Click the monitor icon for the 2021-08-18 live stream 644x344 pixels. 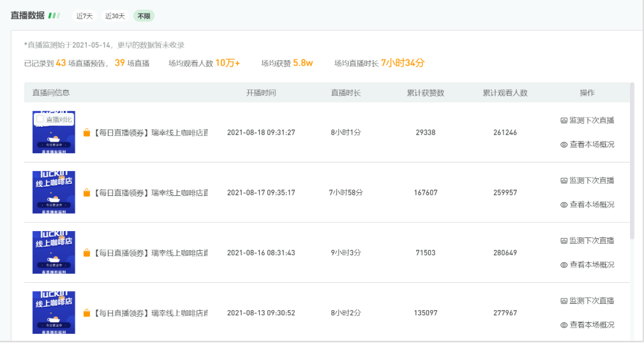pyautogui.click(x=564, y=121)
